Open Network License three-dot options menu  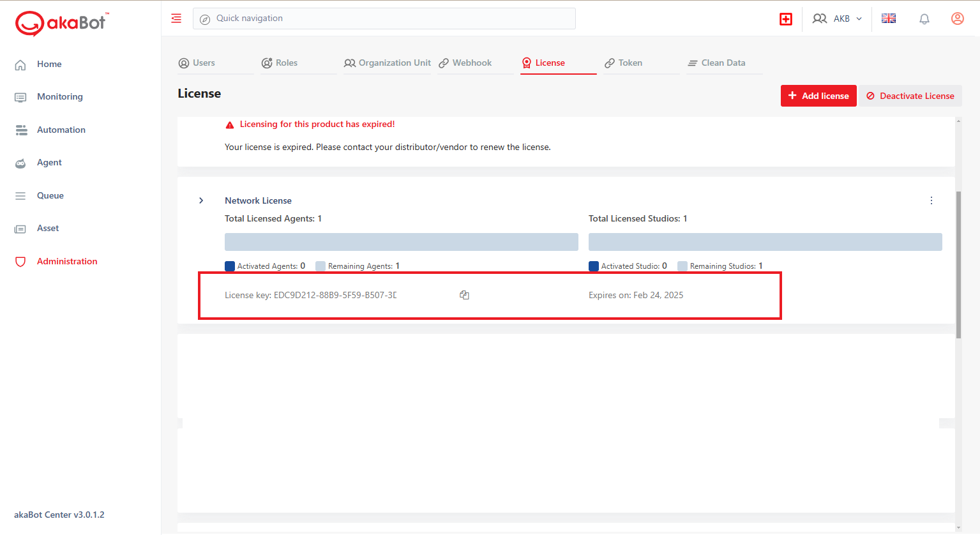[931, 200]
